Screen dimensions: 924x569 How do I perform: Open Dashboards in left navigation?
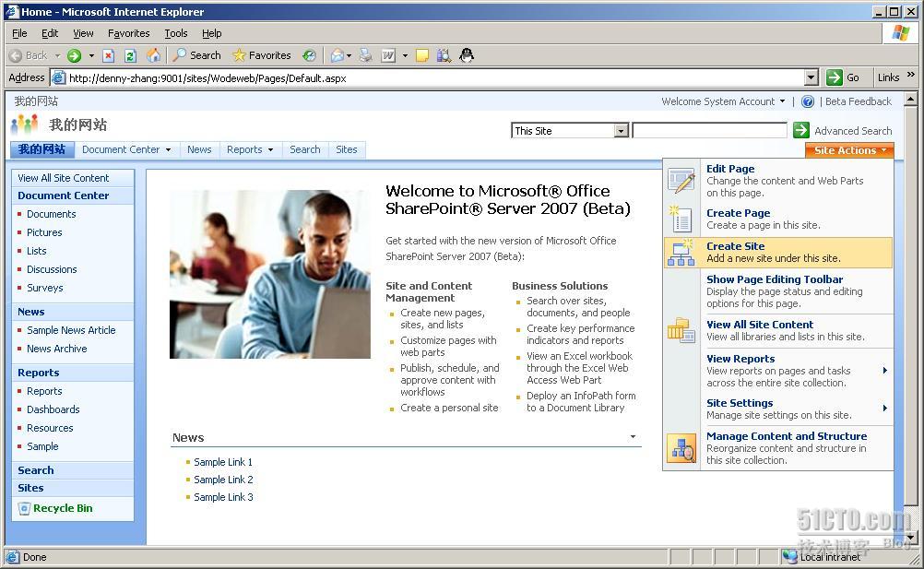tap(53, 409)
